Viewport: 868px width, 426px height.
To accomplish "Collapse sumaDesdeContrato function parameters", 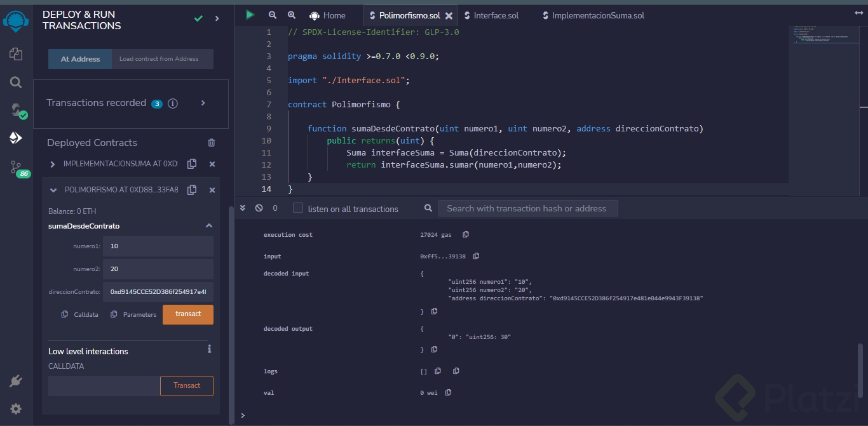I will click(209, 226).
